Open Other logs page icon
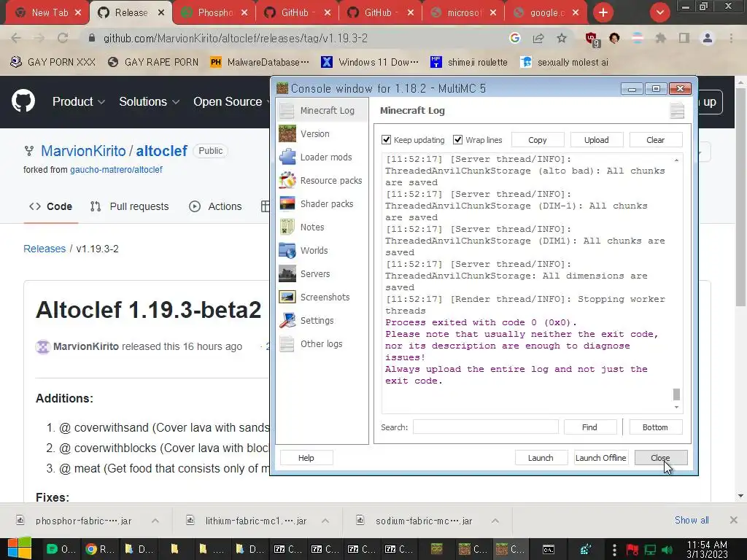The height and width of the screenshot is (560, 747). [287, 344]
